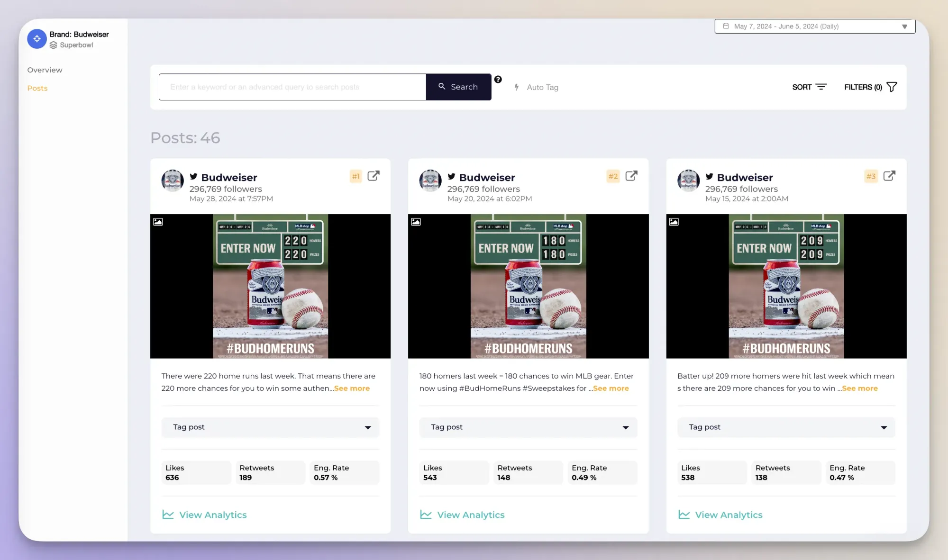
Task: Open the SORT options
Action: 809,87
